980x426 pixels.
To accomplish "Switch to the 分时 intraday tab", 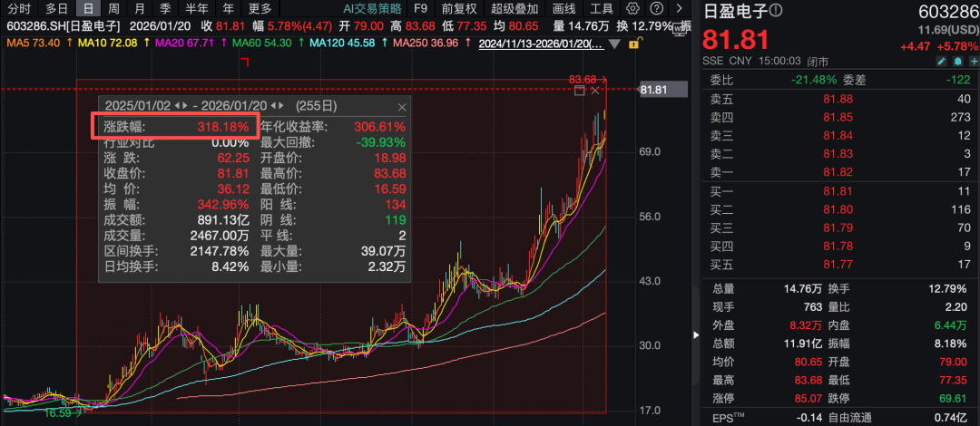I will click(x=19, y=8).
